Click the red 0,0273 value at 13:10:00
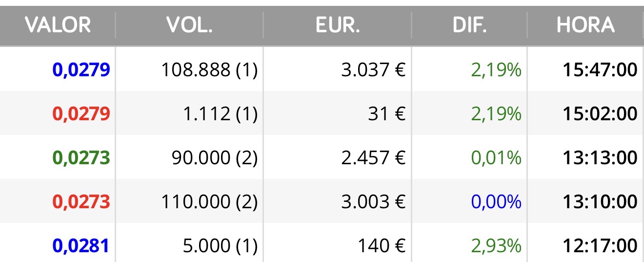The height and width of the screenshot is (262, 644). (x=81, y=202)
